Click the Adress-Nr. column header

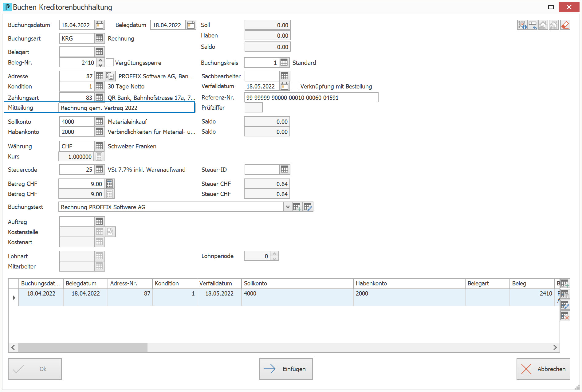pyautogui.click(x=130, y=283)
